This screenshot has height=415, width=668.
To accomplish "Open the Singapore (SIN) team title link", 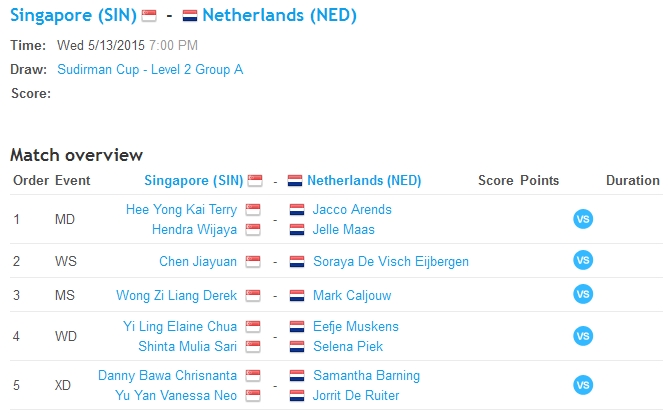I will [x=73, y=16].
